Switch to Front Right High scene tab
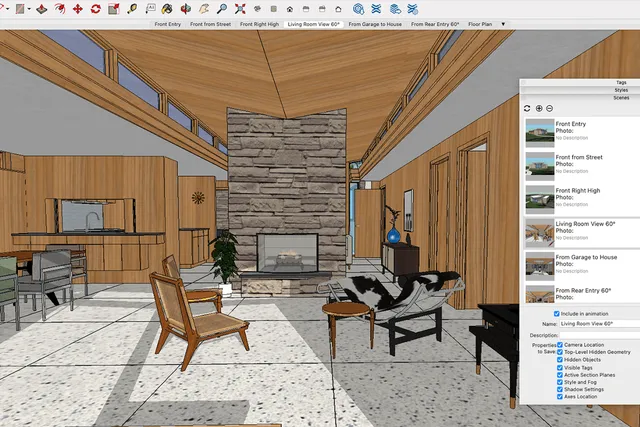This screenshot has height=427, width=640. pyautogui.click(x=260, y=24)
